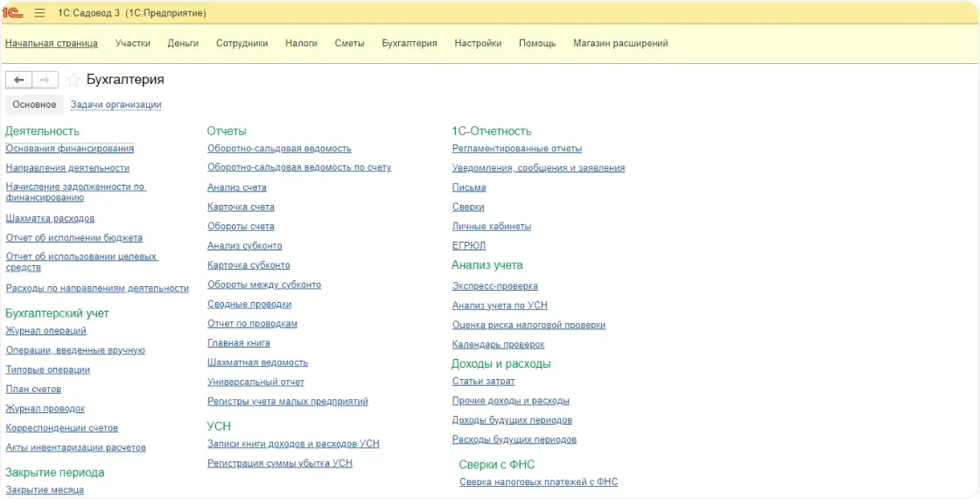Screen dimensions: 980x499
Task: Open Регистрация суммы убытка УСН
Action: pyautogui.click(x=280, y=463)
